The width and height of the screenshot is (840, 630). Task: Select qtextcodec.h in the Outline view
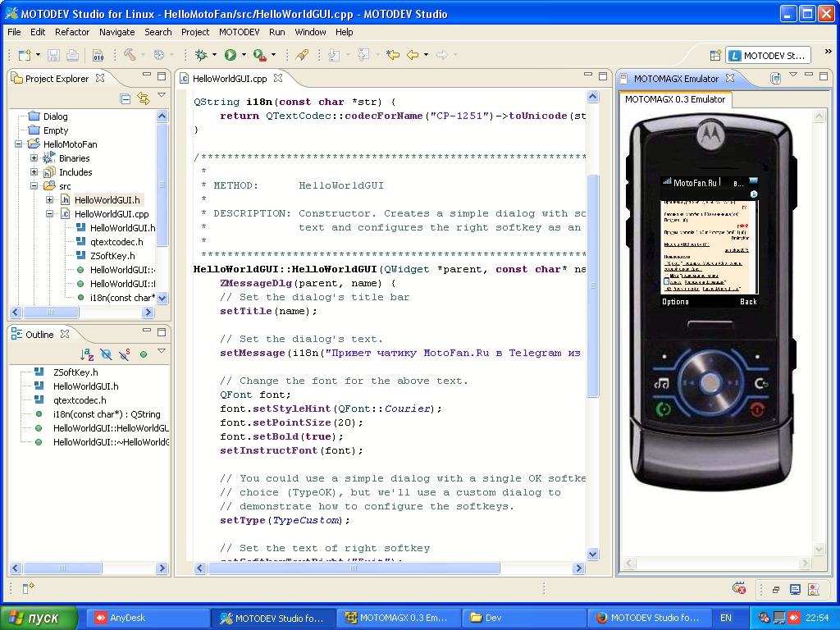80,400
